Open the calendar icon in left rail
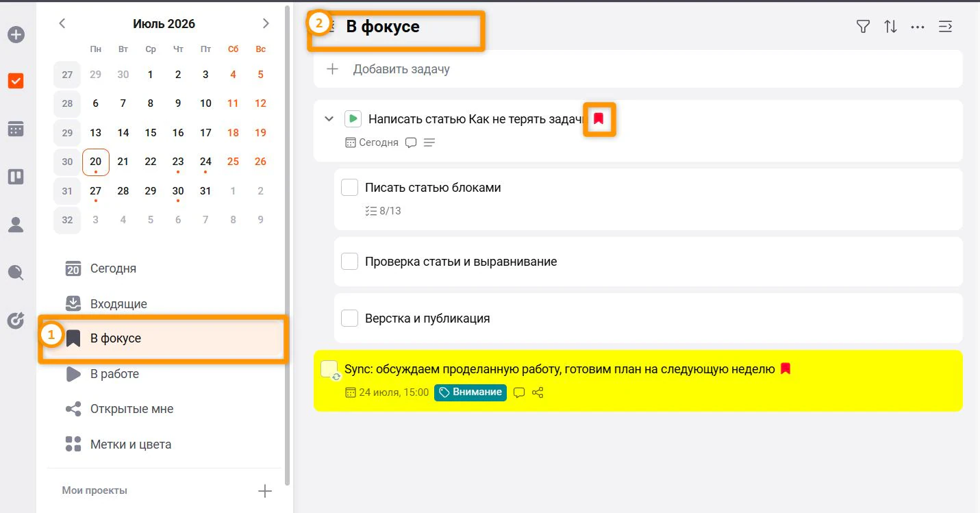Screen dimensions: 980x513 (x=16, y=129)
